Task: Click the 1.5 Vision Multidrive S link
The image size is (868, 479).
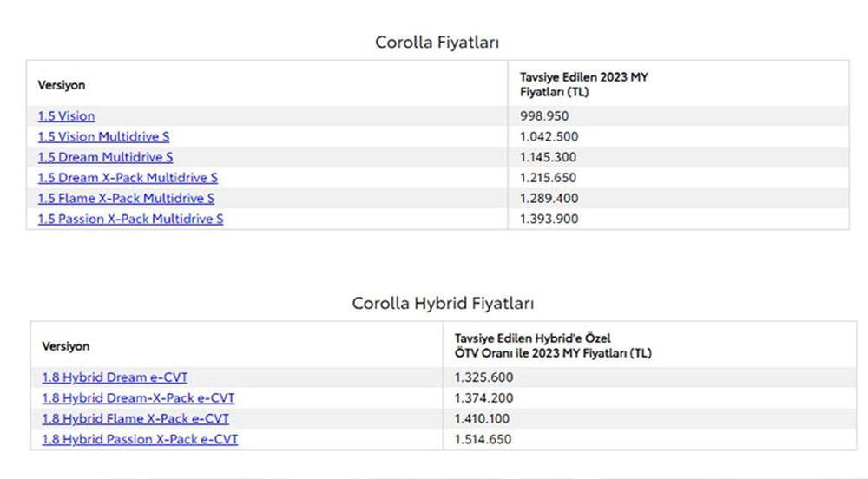Action: (x=97, y=137)
